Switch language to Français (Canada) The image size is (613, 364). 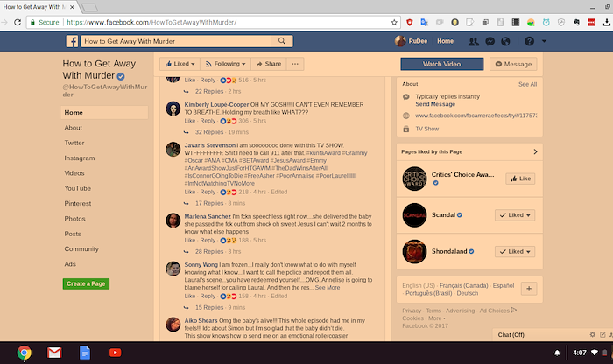(x=463, y=285)
